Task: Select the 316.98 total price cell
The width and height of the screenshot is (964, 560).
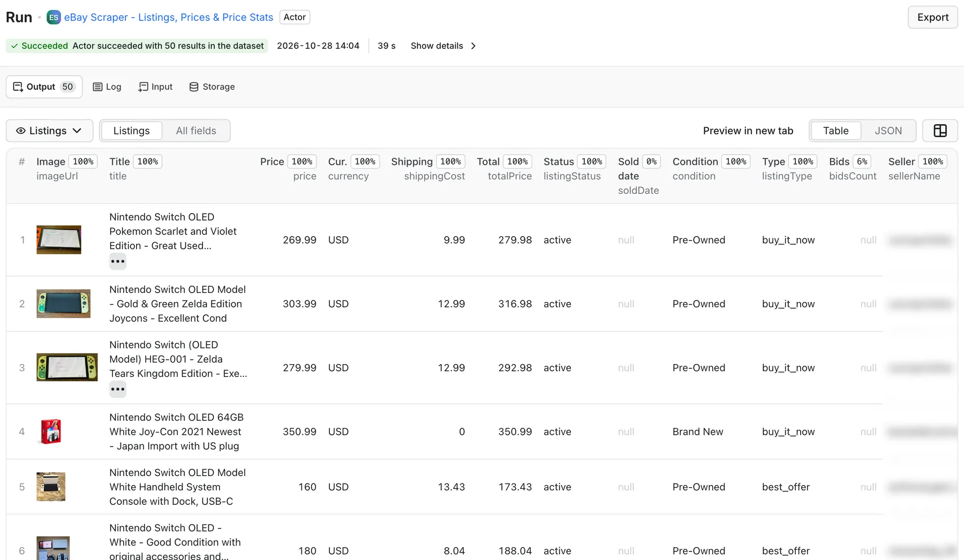Action: tap(515, 304)
